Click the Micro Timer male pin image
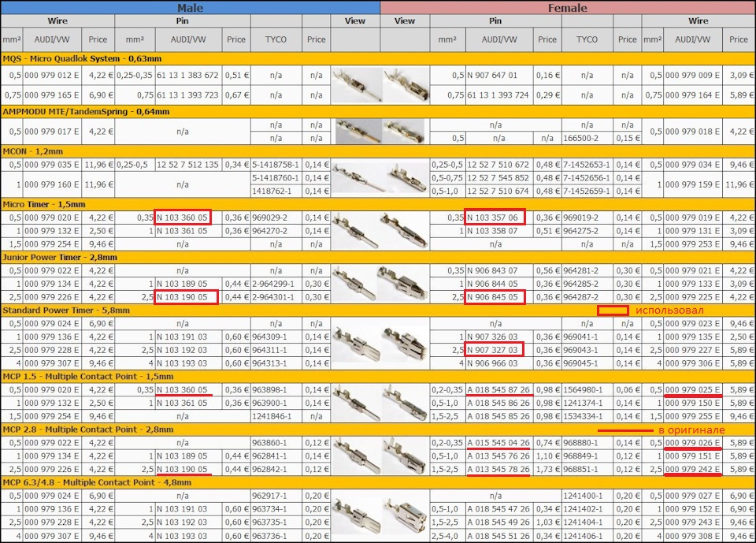This screenshot has width=756, height=543. [x=356, y=231]
